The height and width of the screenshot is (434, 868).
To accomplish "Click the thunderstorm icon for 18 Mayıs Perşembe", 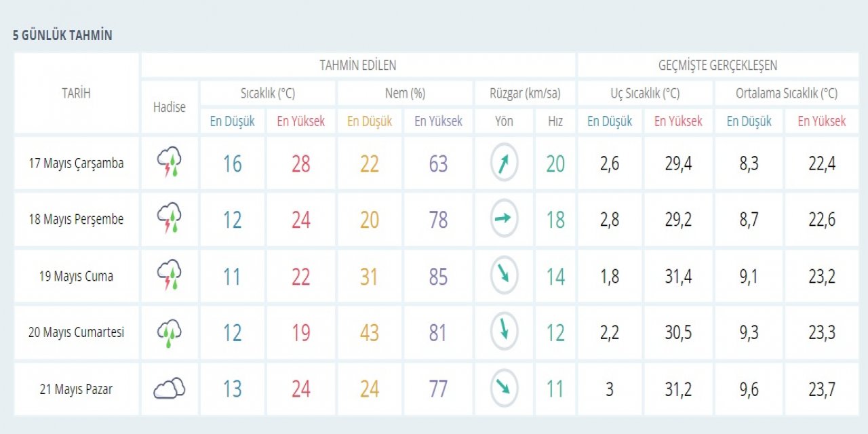I will point(169,220).
